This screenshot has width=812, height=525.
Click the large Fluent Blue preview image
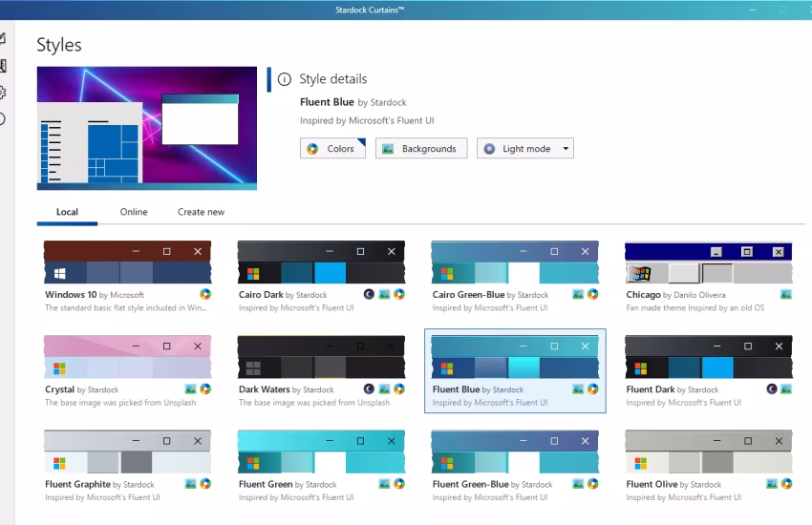147,128
